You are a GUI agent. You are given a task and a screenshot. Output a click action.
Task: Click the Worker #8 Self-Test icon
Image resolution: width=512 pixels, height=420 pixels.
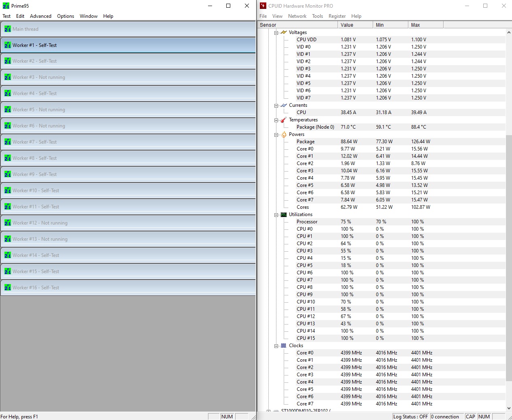pos(8,158)
